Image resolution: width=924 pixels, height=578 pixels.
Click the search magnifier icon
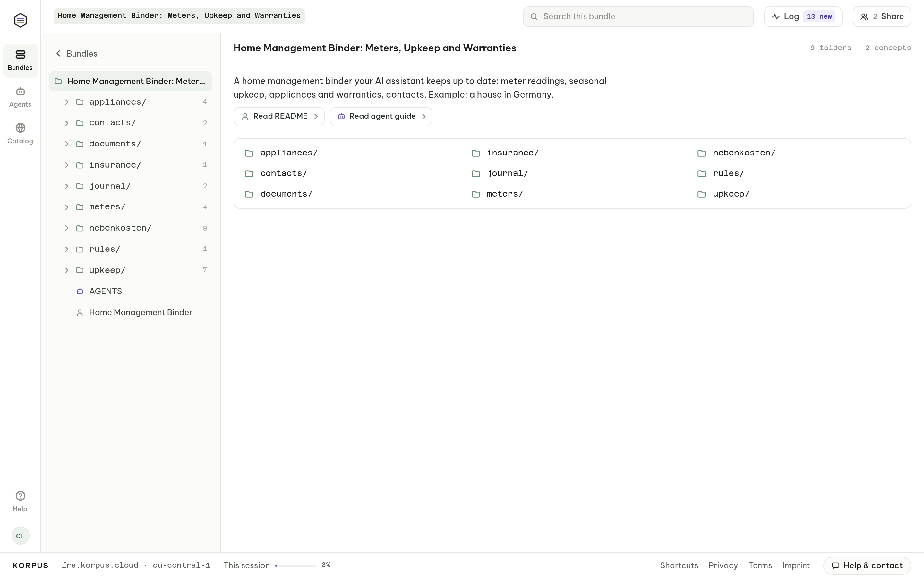[x=534, y=16]
